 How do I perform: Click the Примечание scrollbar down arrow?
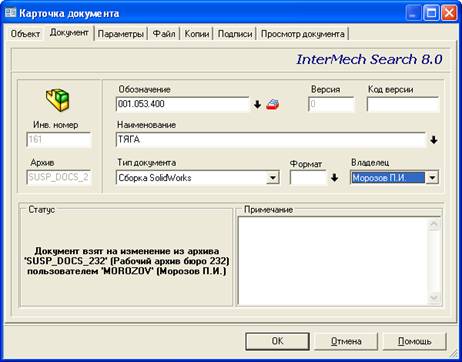(434, 297)
